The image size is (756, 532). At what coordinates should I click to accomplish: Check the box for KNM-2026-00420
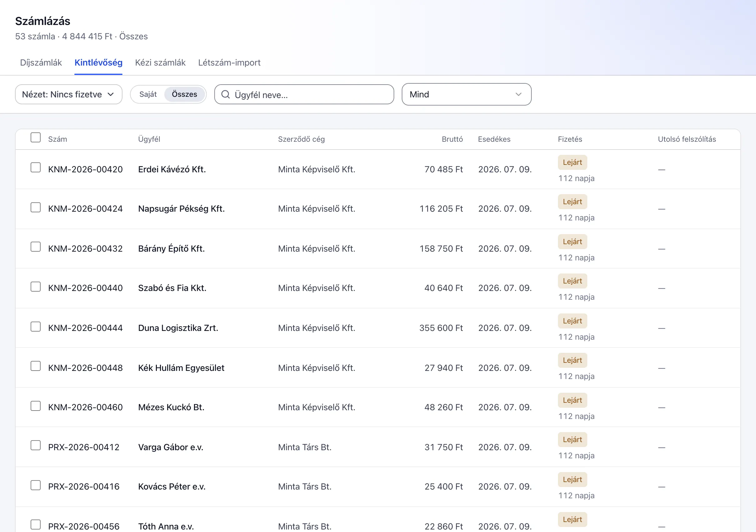point(36,167)
